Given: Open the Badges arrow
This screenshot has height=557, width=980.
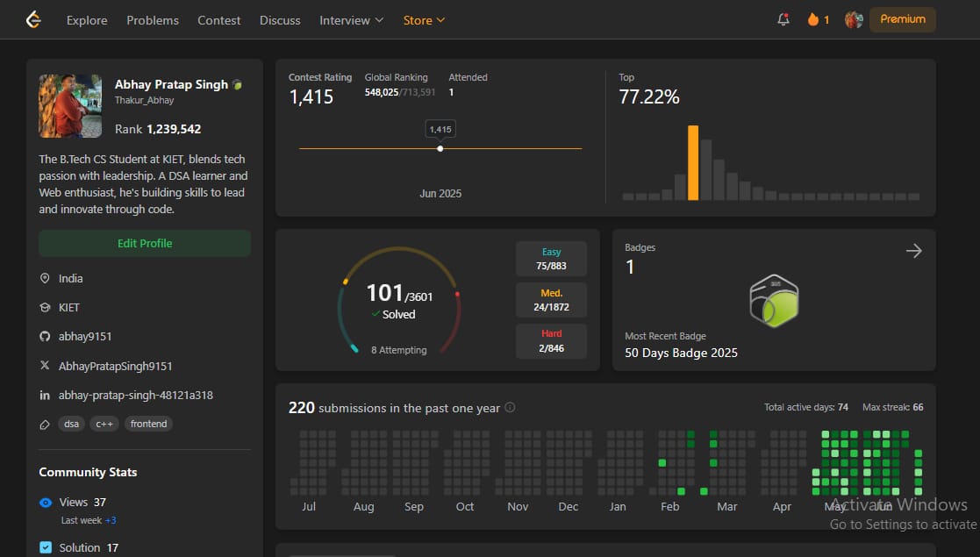Looking at the screenshot, I should [913, 251].
